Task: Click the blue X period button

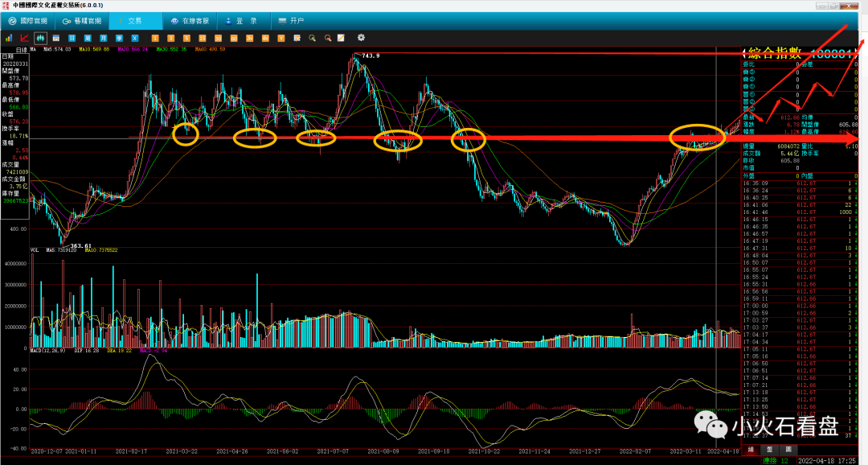Action: tap(134, 39)
